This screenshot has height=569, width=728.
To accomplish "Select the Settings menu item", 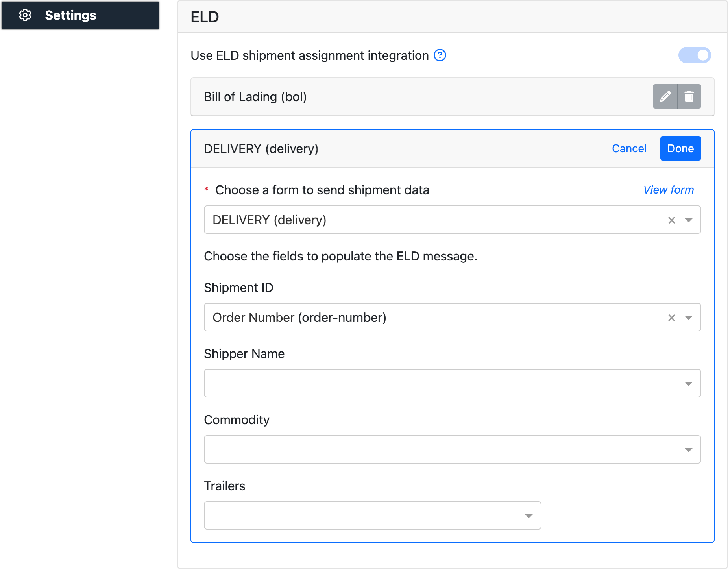I will click(70, 15).
